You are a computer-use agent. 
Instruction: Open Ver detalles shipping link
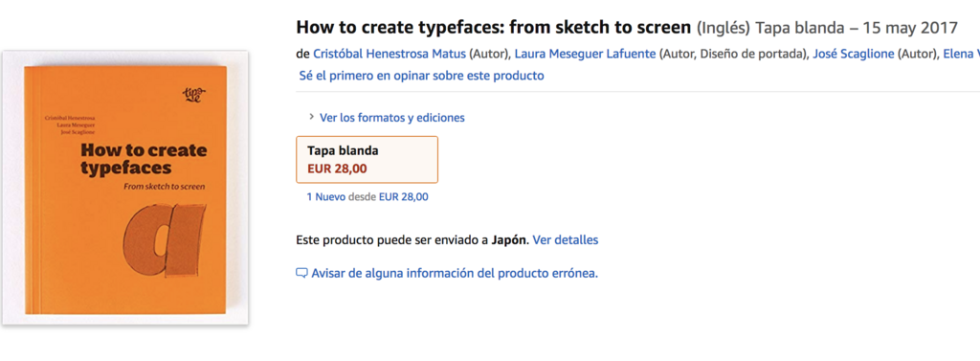pyautogui.click(x=565, y=239)
